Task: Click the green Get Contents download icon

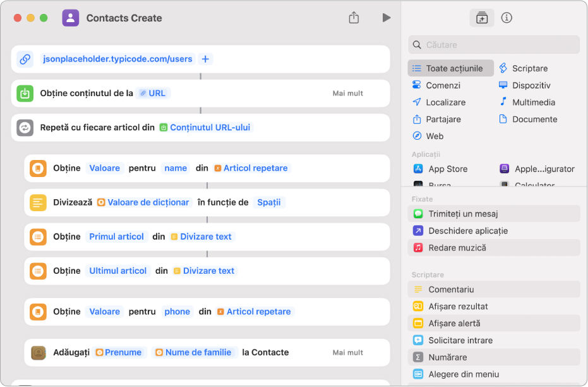Action: 25,93
